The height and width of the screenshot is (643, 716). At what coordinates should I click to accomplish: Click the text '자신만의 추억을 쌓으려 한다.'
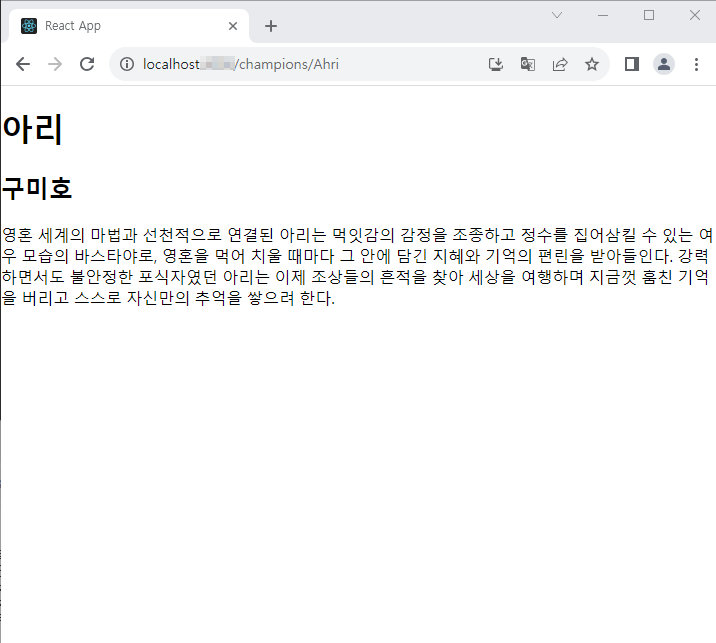click(231, 298)
